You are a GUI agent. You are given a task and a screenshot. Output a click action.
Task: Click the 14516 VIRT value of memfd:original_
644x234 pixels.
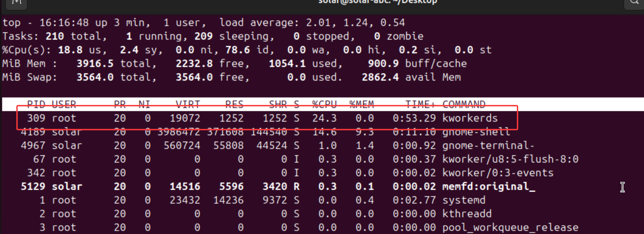click(x=185, y=186)
